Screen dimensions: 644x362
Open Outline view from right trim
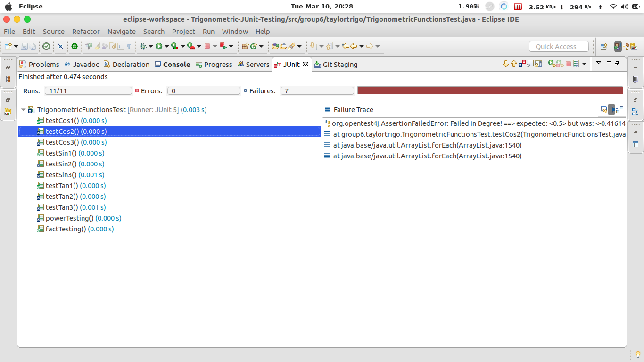click(x=635, y=112)
